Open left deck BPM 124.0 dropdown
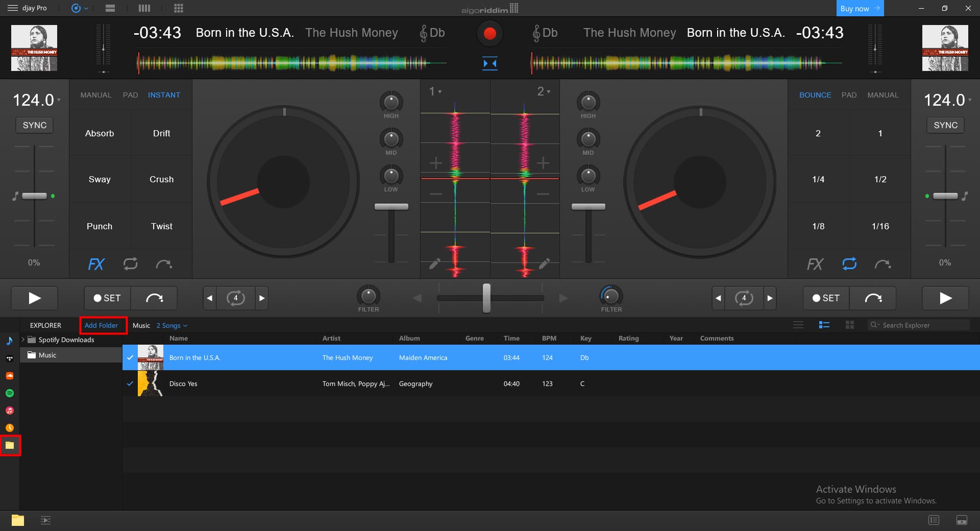Screen dimensions: 980x531 point(36,100)
